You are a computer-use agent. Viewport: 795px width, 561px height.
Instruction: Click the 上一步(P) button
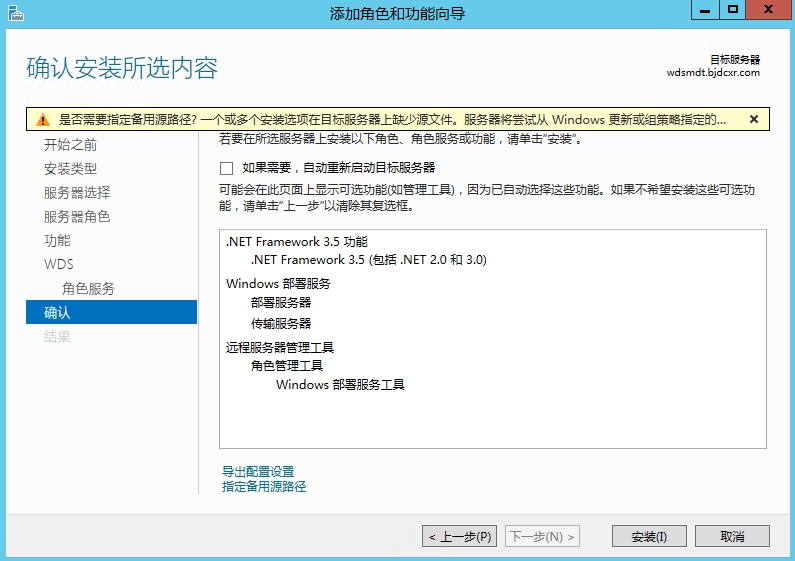459,536
